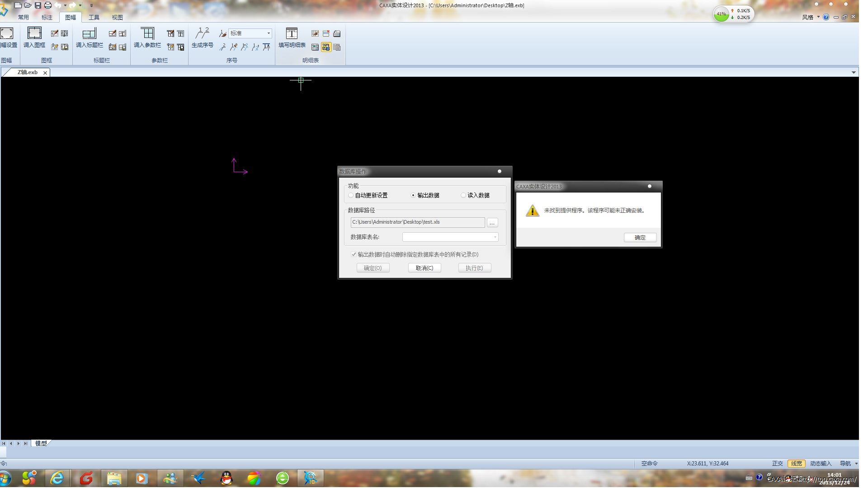868x488 pixels.
Task: Toggle the 线宽 status bar button
Action: [x=797, y=464]
